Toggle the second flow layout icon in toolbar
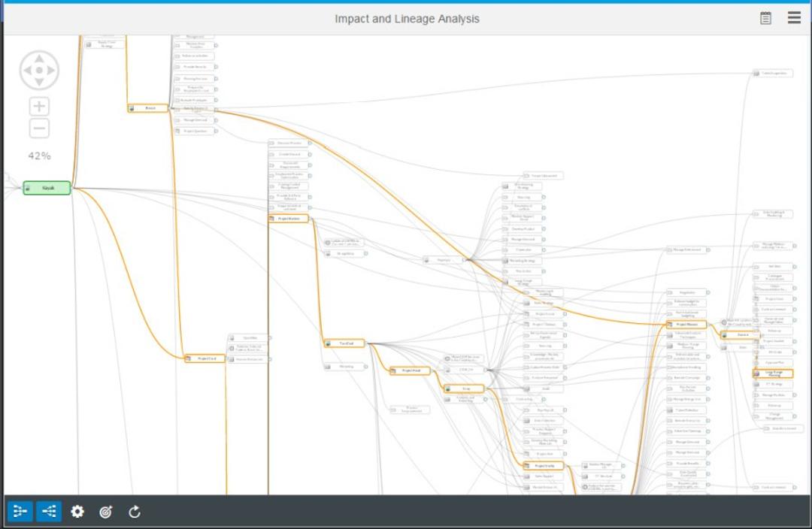 (48, 512)
